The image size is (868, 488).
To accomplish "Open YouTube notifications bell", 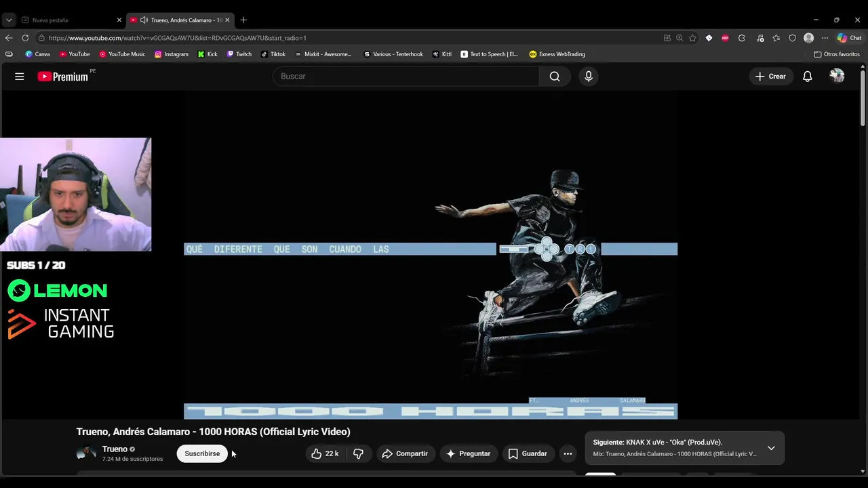I will [x=807, y=77].
